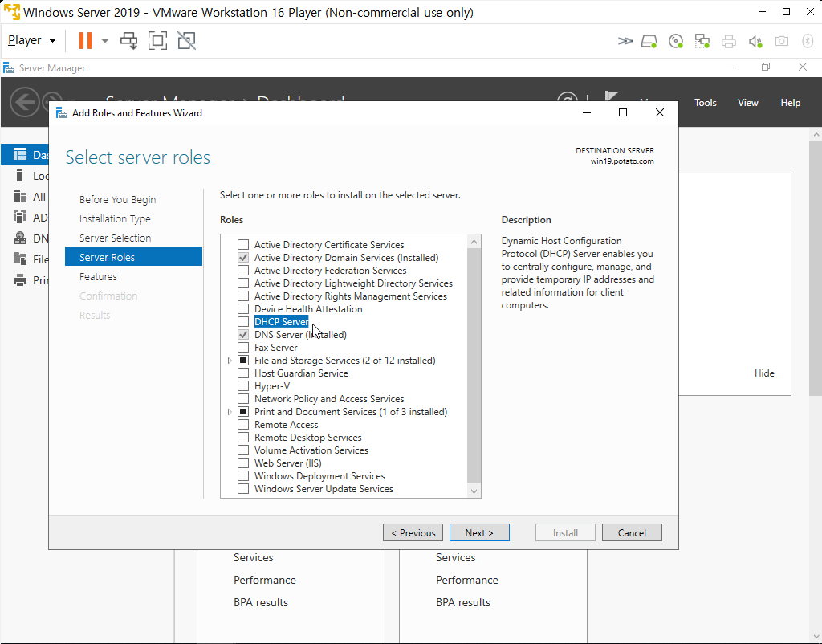The image size is (822, 644).
Task: Click the sound card device icon
Action: 755,41
